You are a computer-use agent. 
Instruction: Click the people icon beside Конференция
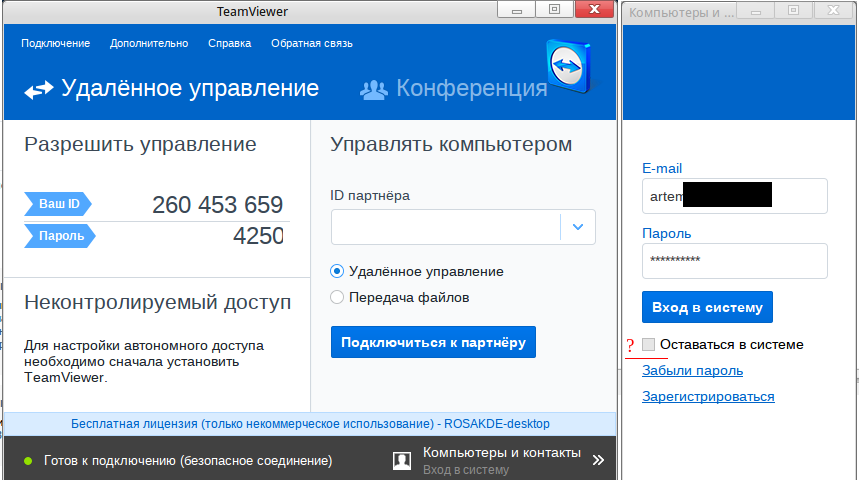click(x=374, y=90)
